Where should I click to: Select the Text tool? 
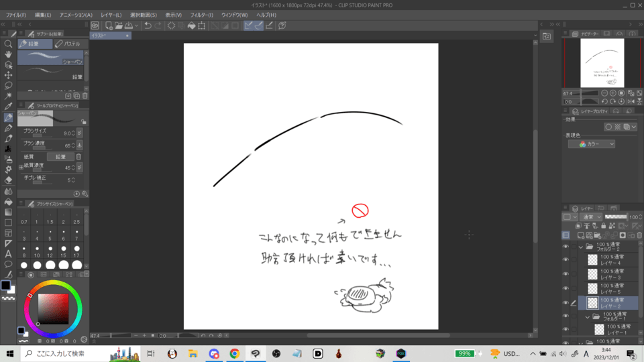tap(8, 254)
